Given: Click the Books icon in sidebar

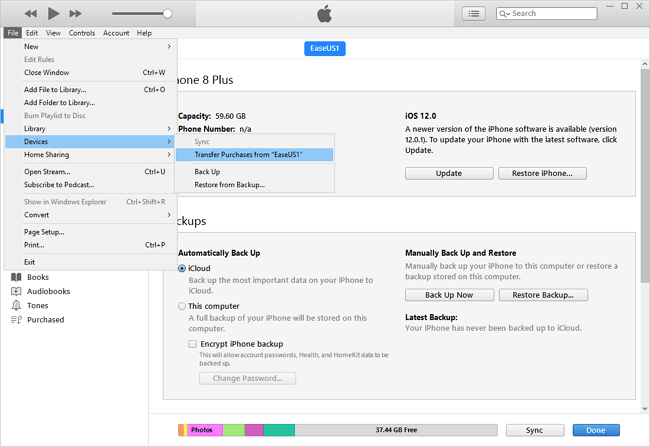Looking at the screenshot, I should [x=17, y=277].
